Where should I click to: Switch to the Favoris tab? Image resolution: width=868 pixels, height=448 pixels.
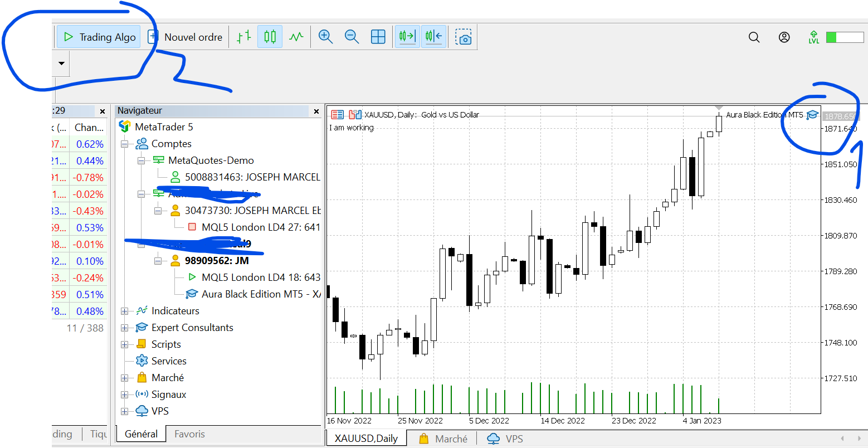[x=189, y=434]
